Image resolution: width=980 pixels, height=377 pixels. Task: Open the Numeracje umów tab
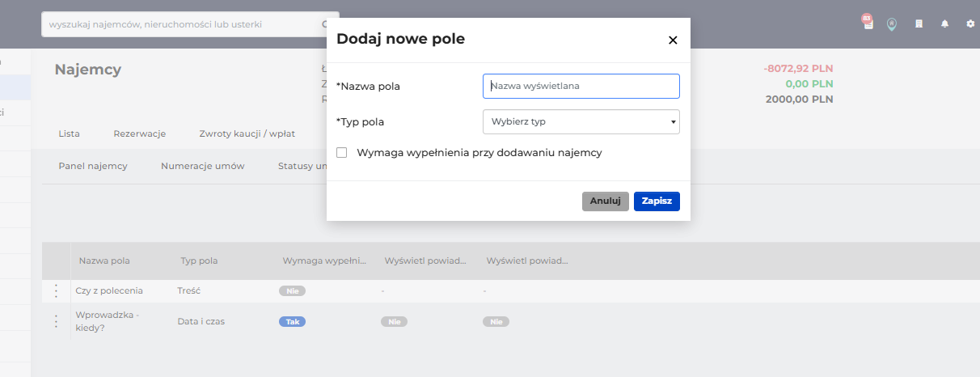tap(202, 166)
